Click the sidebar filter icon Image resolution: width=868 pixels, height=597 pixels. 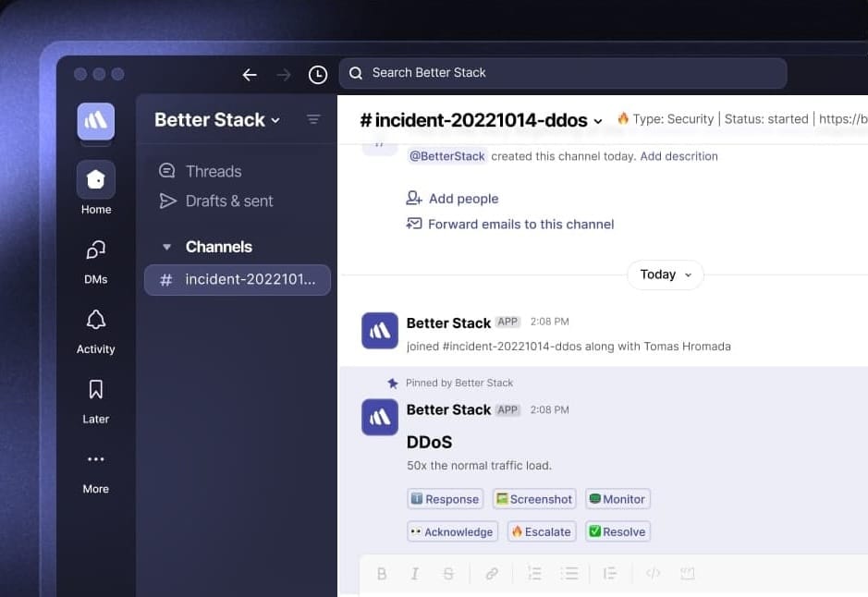tap(313, 119)
